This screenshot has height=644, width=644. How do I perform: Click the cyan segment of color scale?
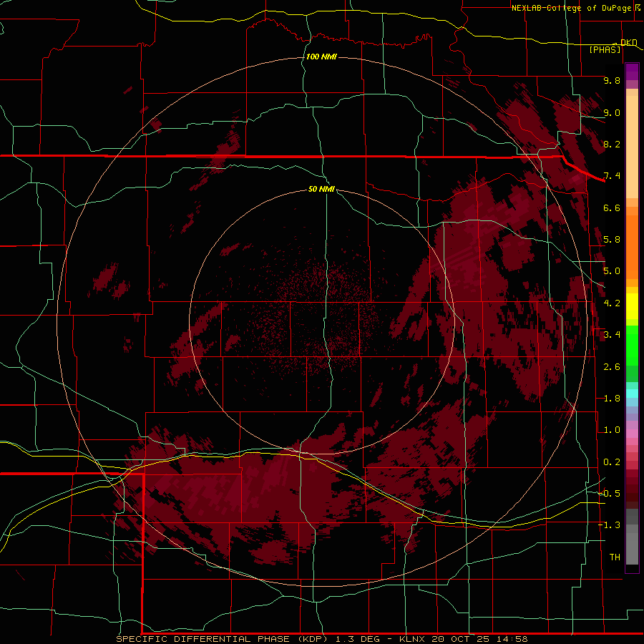(632, 394)
